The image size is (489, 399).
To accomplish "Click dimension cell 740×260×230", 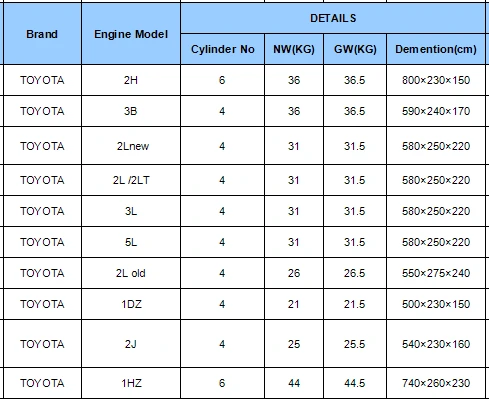I will click(436, 383).
